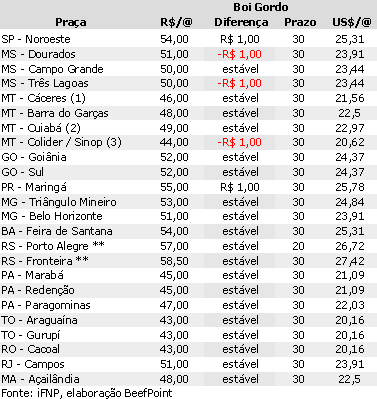Click the US$/@ column header
Image resolution: width=377 pixels, height=399 pixels.
point(352,22)
